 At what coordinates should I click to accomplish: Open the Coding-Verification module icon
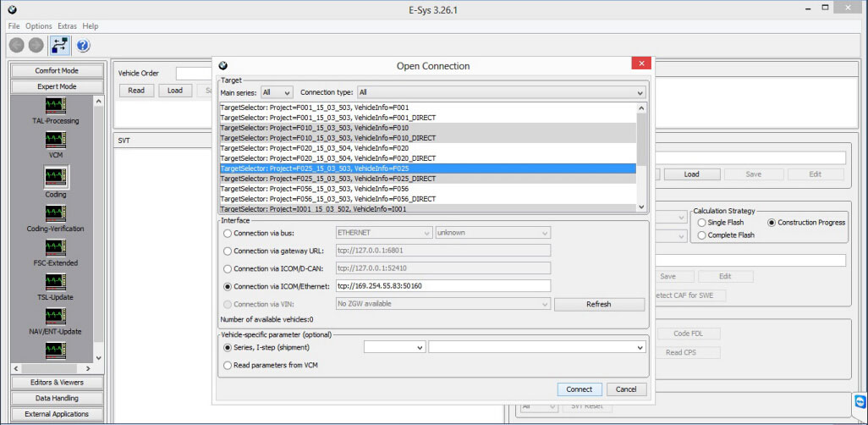55,213
